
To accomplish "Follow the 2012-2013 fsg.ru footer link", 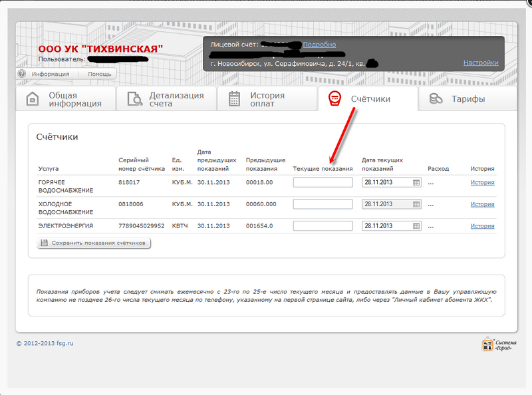I will [45, 343].
